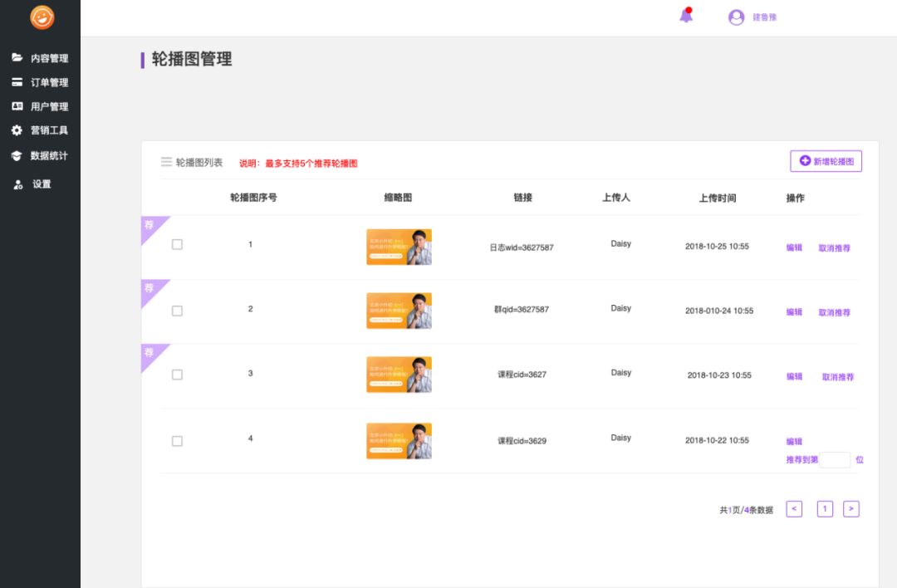
Task: Click the 用户管理 ID card icon
Action: (x=17, y=106)
